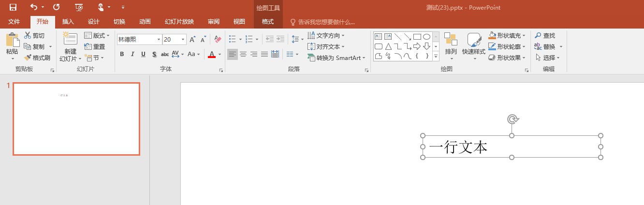Toggle Bold formatting

[x=122, y=54]
